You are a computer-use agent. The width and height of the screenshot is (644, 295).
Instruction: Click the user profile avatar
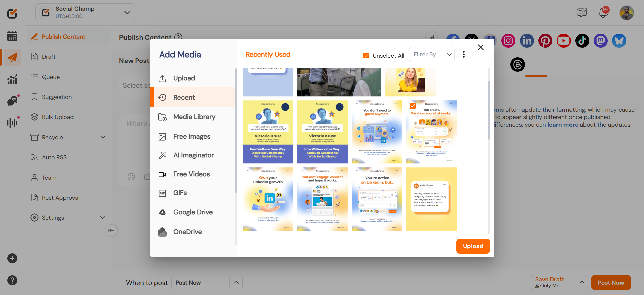[x=627, y=13]
